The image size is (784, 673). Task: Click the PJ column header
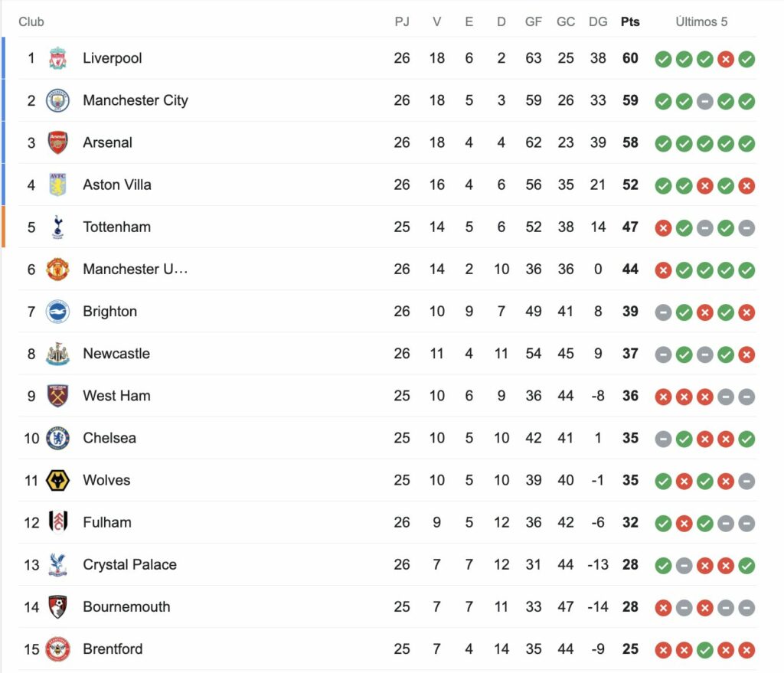pos(401,21)
